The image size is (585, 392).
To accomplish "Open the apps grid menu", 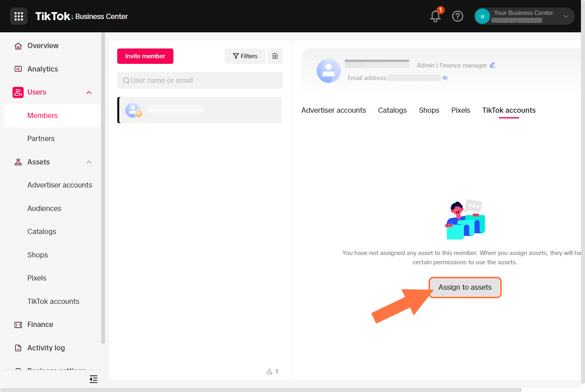I will tap(19, 16).
